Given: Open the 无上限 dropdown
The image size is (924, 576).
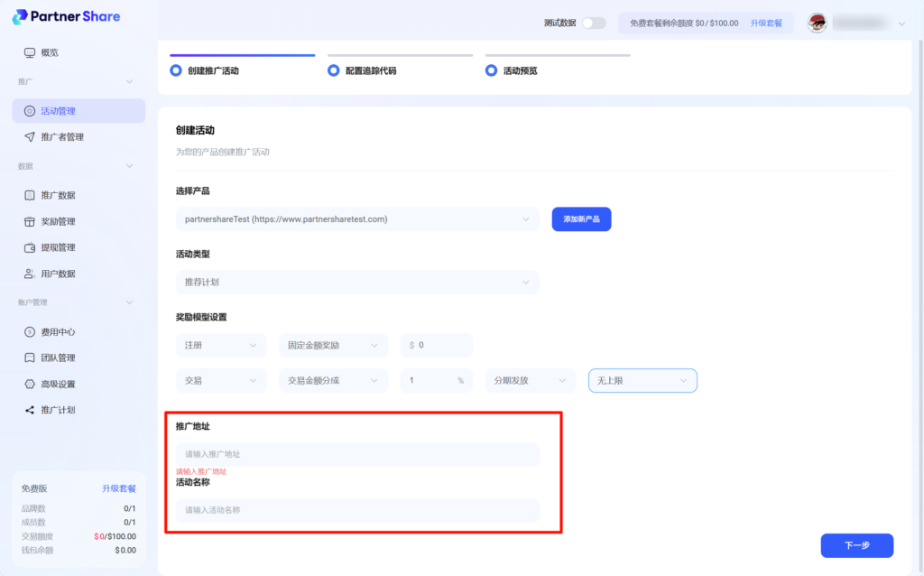Looking at the screenshot, I should 642,381.
